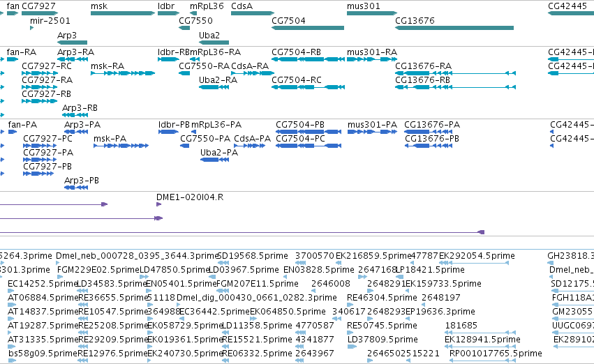Click the msk gene label

(x=99, y=6)
